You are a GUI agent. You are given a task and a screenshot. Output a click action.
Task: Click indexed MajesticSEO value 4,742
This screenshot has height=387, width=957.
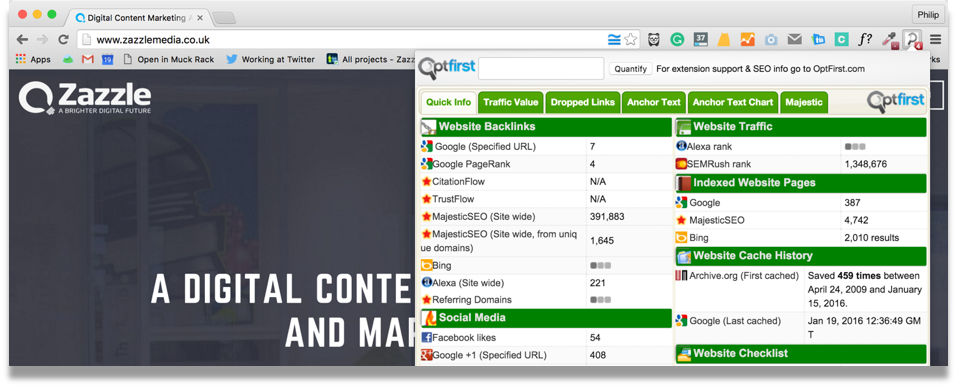pos(856,220)
